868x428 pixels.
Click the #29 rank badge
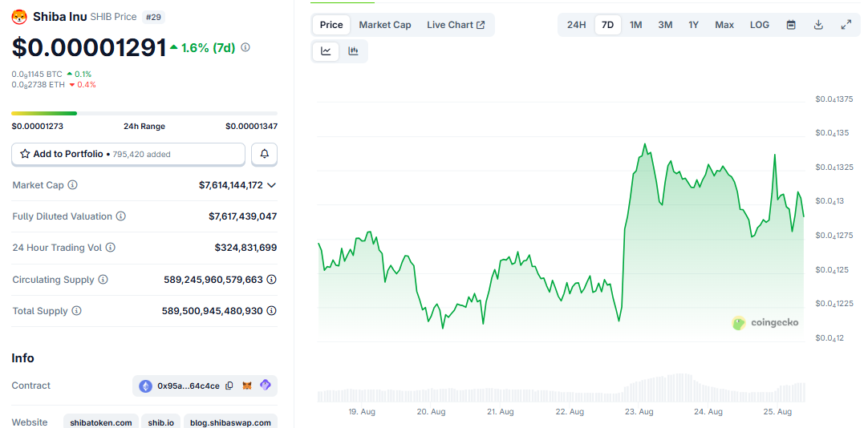coord(153,17)
